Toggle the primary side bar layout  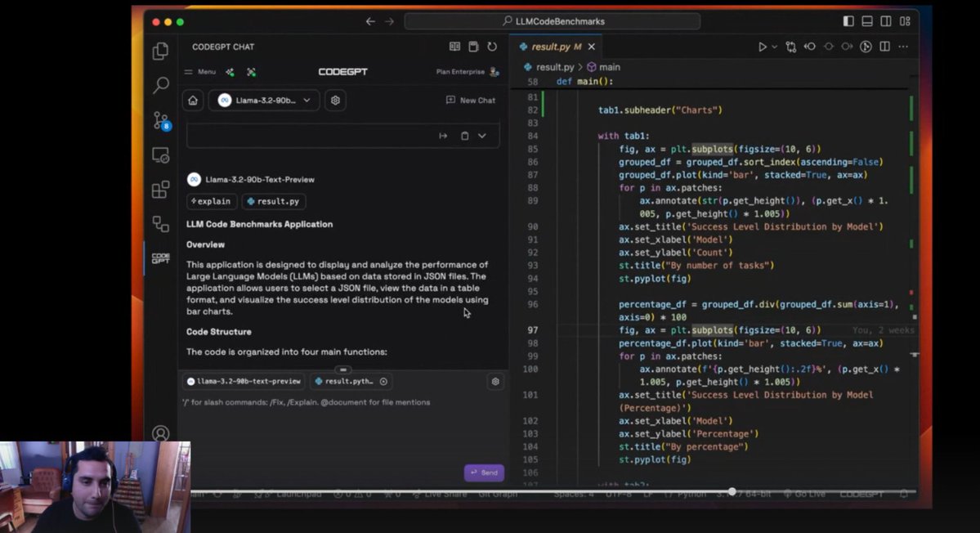point(848,21)
